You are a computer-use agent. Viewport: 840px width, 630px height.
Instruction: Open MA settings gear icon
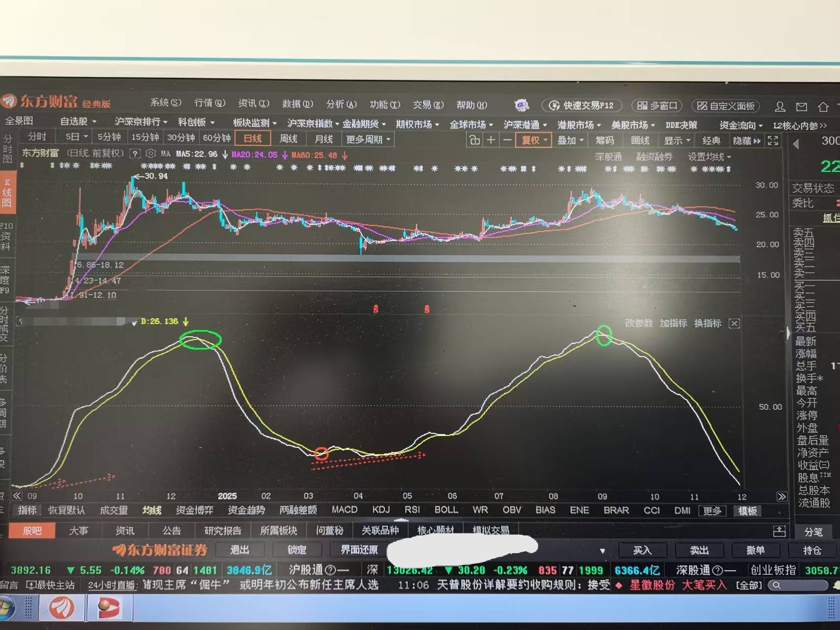[x=151, y=154]
